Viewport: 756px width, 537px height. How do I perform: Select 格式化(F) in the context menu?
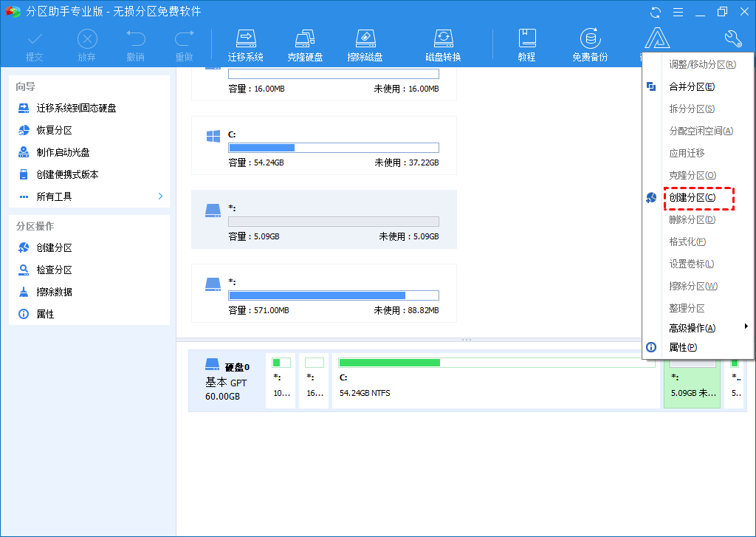point(698,242)
